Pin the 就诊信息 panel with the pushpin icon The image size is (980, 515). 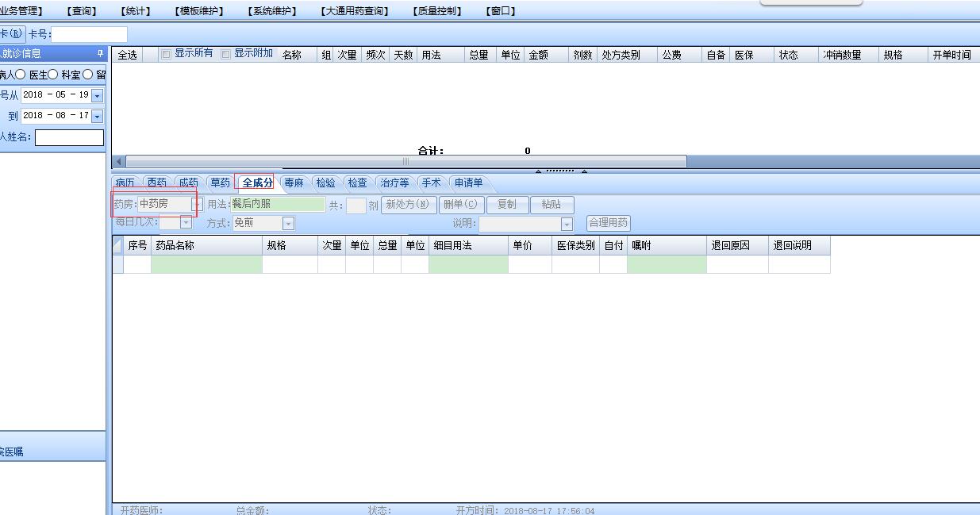(x=100, y=54)
